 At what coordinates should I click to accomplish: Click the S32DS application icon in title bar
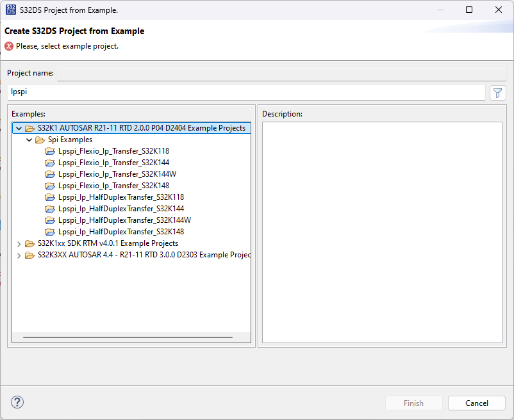click(x=11, y=10)
